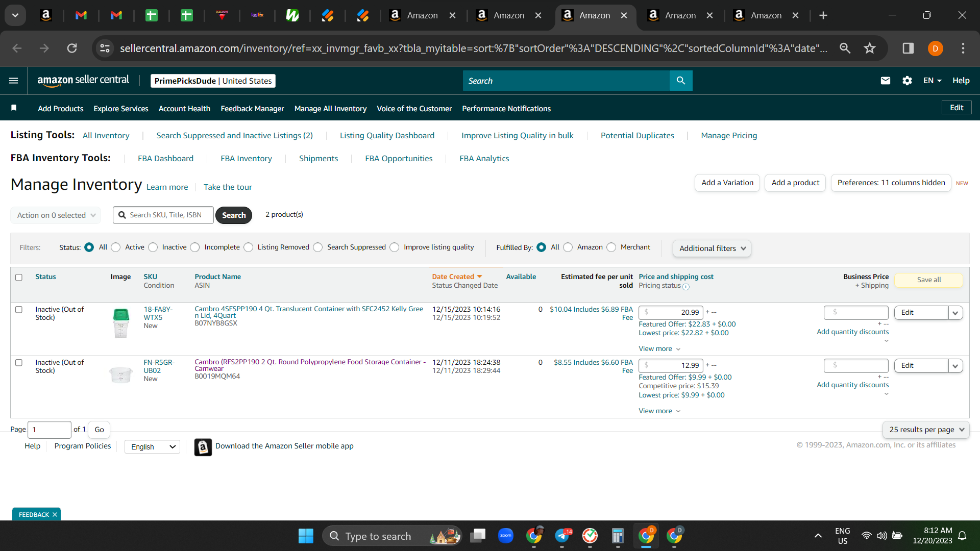
Task: Open Preferences: 11 columns hidden
Action: tap(891, 183)
